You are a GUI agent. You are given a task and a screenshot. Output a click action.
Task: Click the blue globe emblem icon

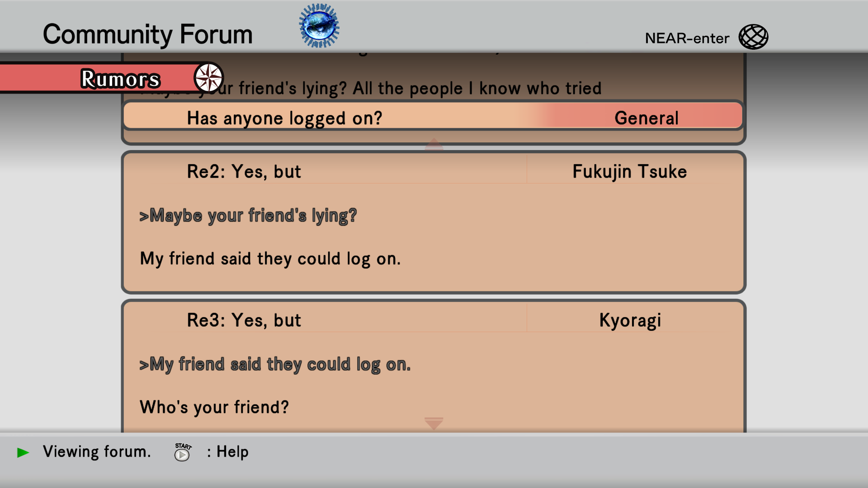click(319, 26)
